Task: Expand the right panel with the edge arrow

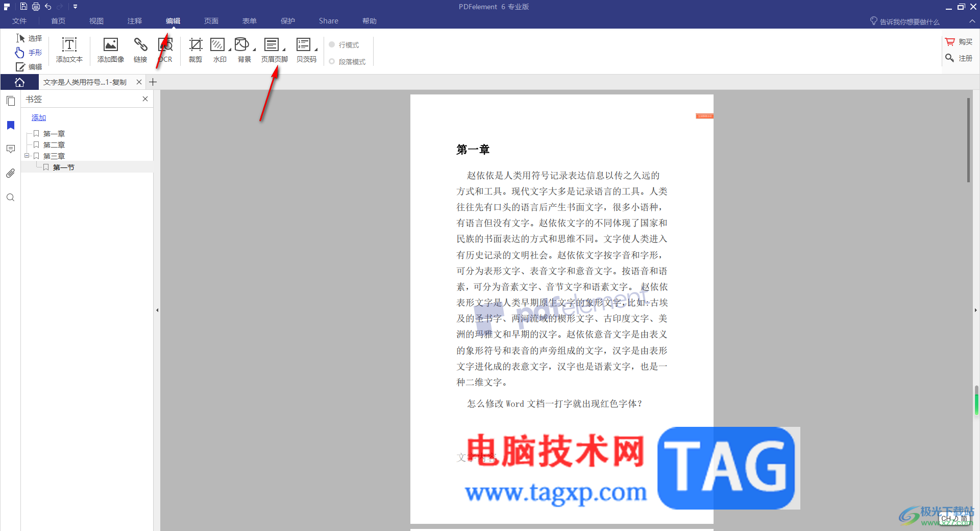Action: (976, 310)
